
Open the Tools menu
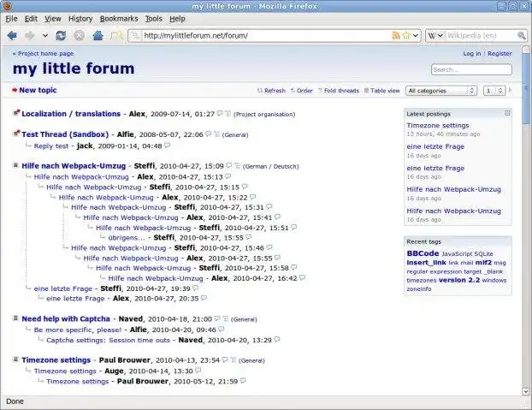(153, 19)
